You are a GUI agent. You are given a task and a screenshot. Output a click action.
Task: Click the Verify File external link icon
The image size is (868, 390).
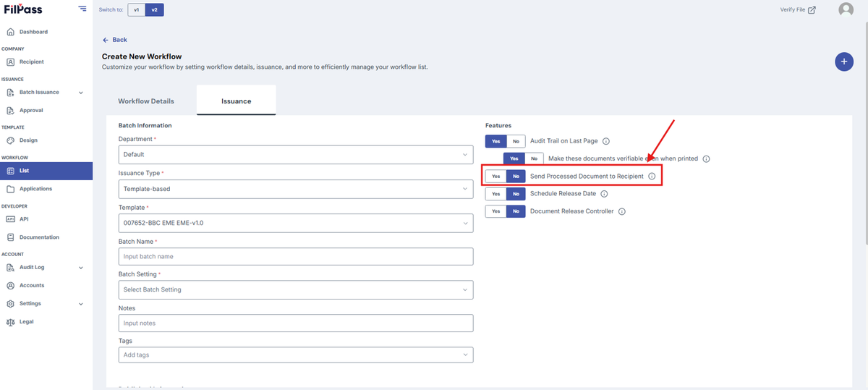(812, 10)
